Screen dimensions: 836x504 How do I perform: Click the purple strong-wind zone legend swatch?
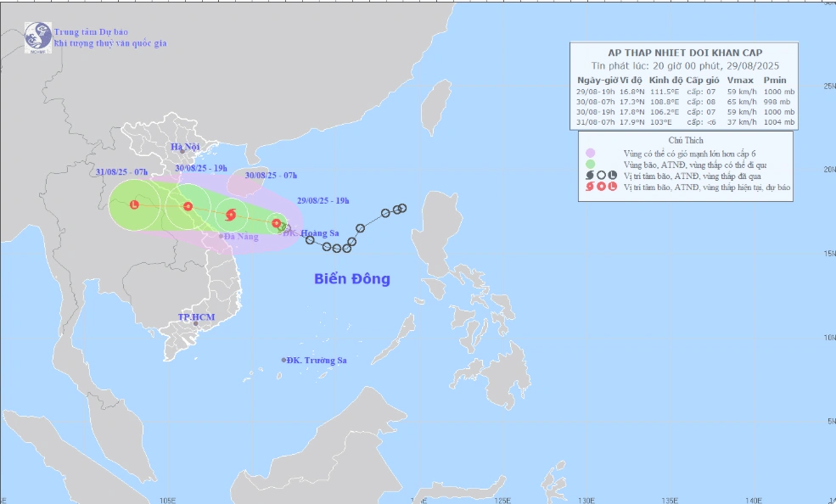590,152
